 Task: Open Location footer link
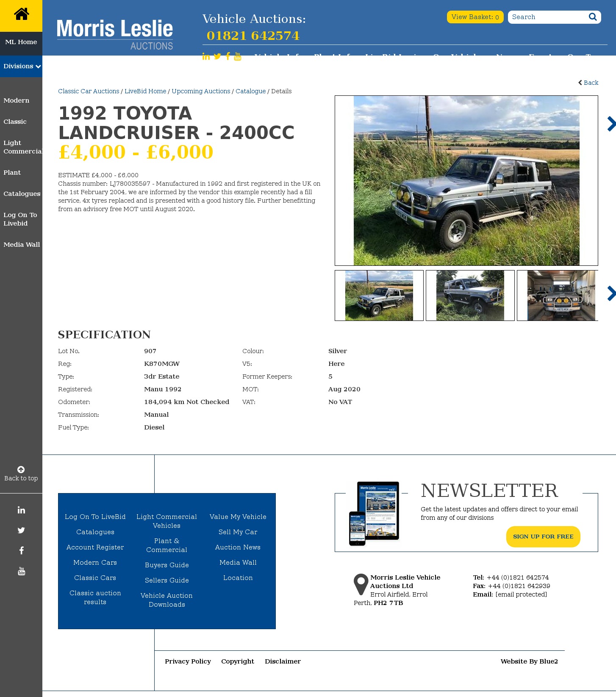coord(238,578)
